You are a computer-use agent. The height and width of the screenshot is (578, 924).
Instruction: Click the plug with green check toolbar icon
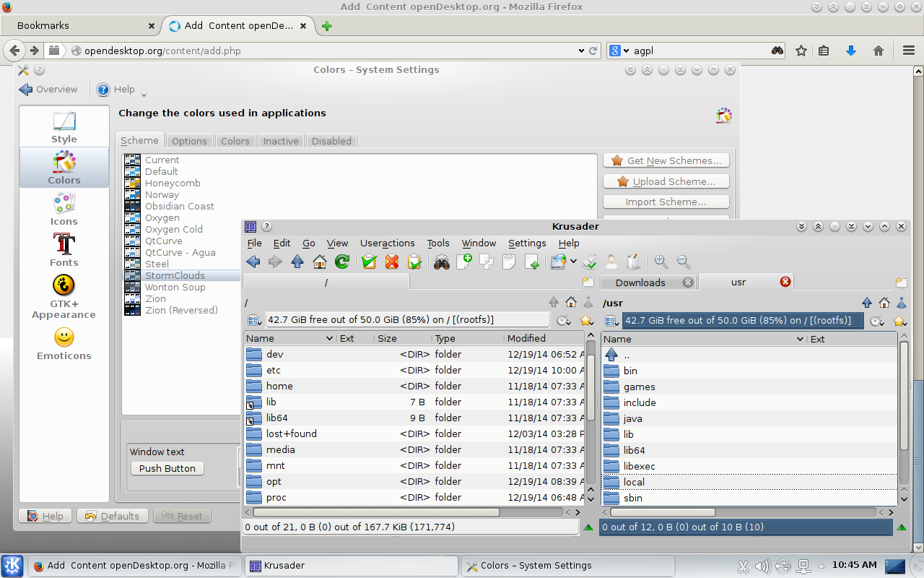click(x=590, y=262)
